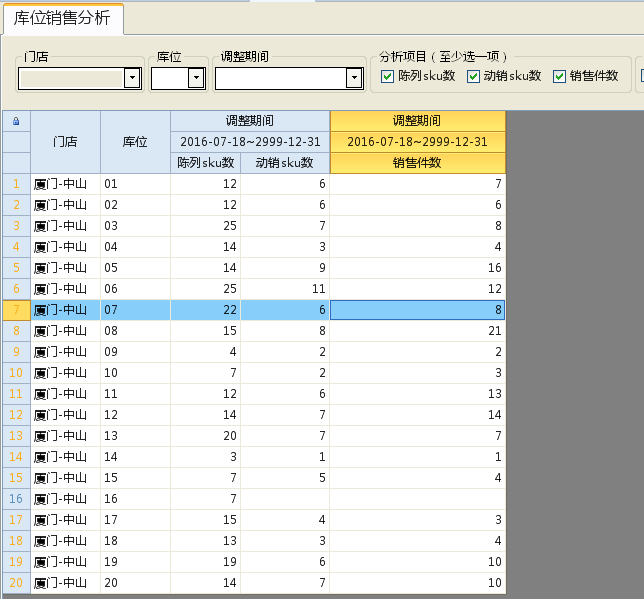
Task: Click 库位 cell 16
Action: click(135, 499)
